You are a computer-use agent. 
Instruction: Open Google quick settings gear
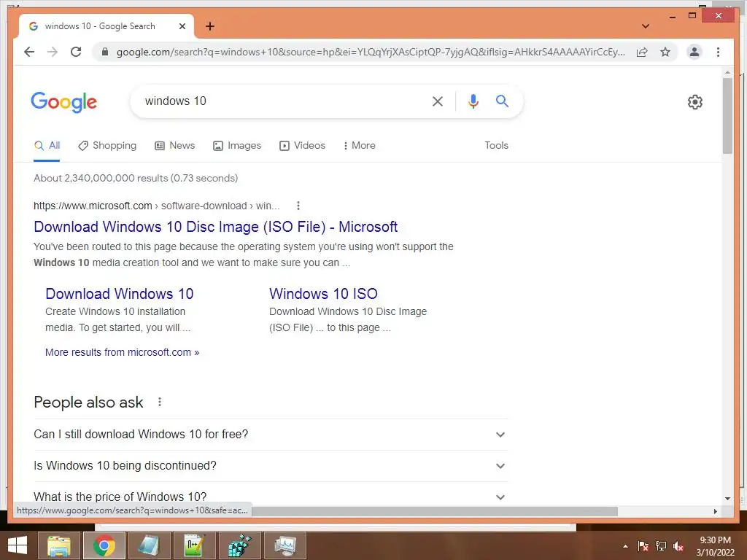695,102
